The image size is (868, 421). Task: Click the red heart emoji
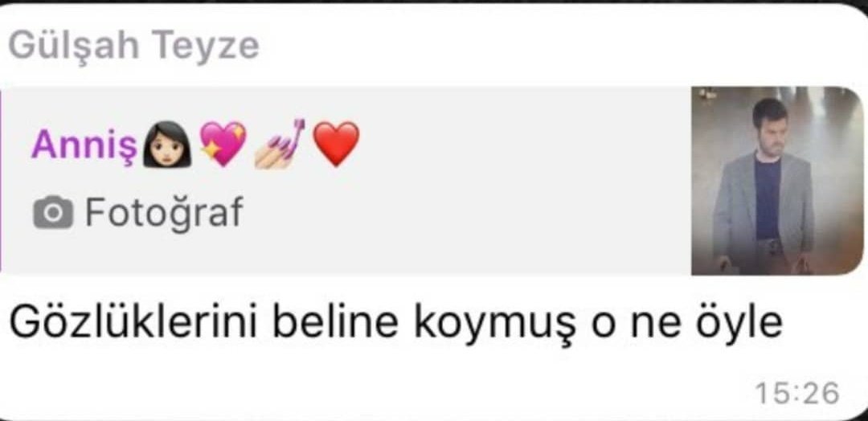pyautogui.click(x=337, y=145)
